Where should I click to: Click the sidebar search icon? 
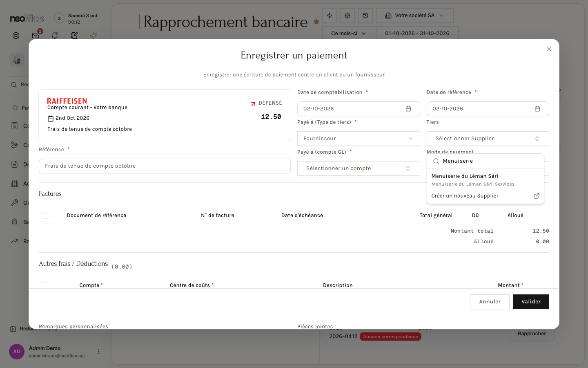pos(14,85)
